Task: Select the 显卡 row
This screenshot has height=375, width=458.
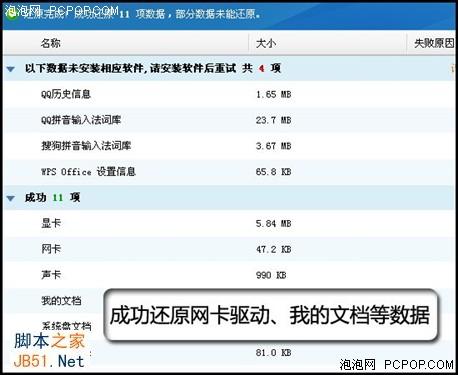Action: coord(229,223)
